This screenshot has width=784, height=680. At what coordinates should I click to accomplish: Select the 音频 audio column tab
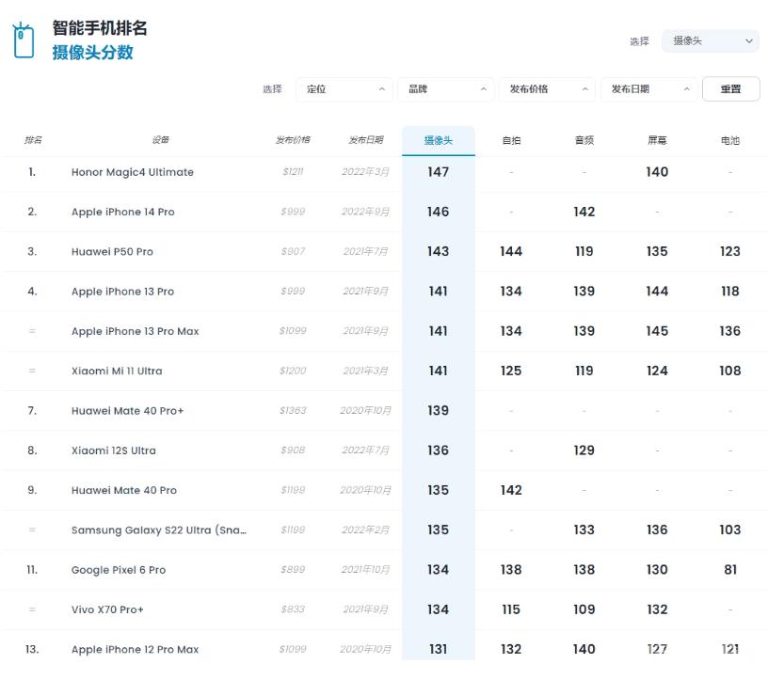pos(584,140)
